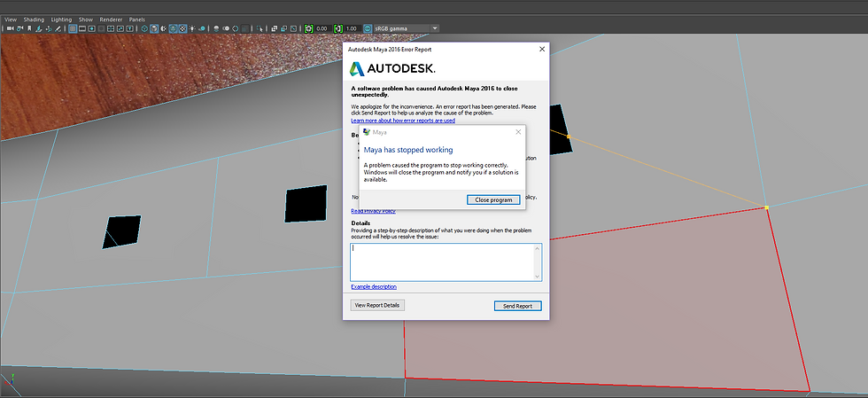Screen dimensions: 868x398
Task: Open the Show menu
Action: [86, 20]
